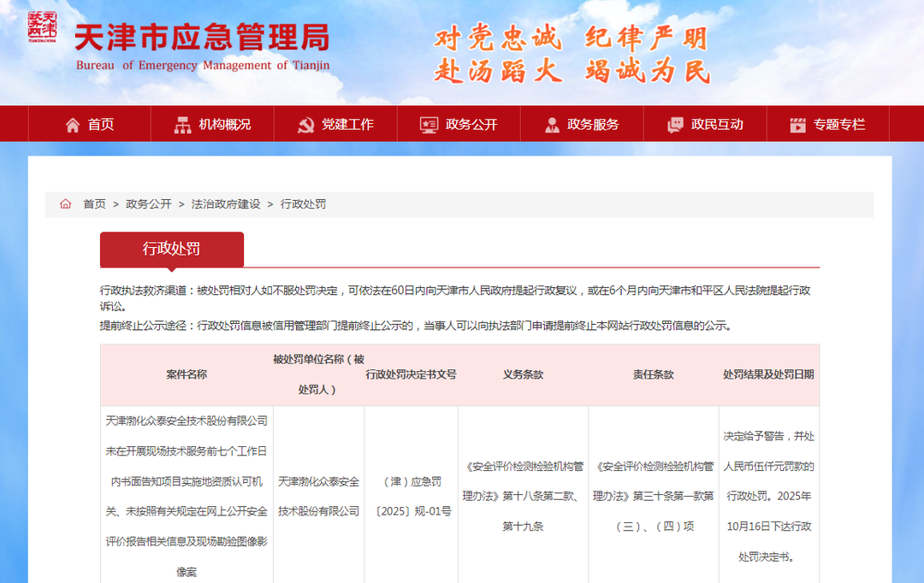Click the chat bubble icon for 政民互动
This screenshot has height=583, width=924.
(x=676, y=125)
